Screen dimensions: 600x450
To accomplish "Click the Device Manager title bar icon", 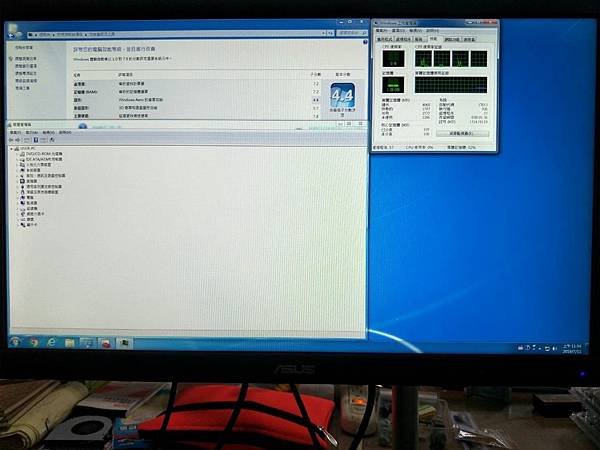I will coord(10,125).
